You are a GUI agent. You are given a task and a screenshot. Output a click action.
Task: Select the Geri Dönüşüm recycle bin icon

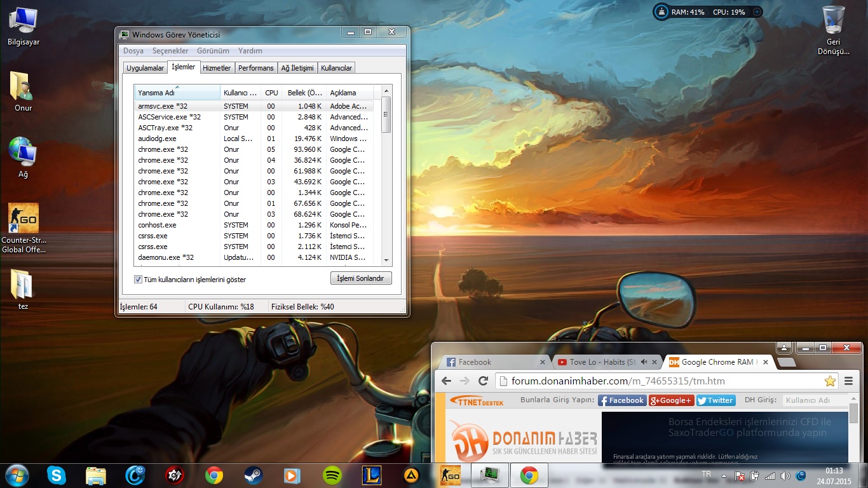pyautogui.click(x=833, y=20)
